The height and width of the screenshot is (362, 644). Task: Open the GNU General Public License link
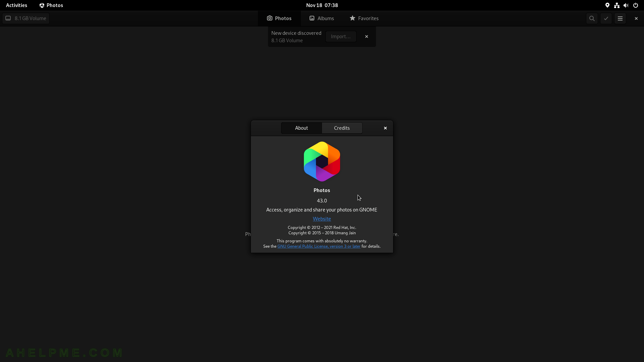[x=319, y=246]
